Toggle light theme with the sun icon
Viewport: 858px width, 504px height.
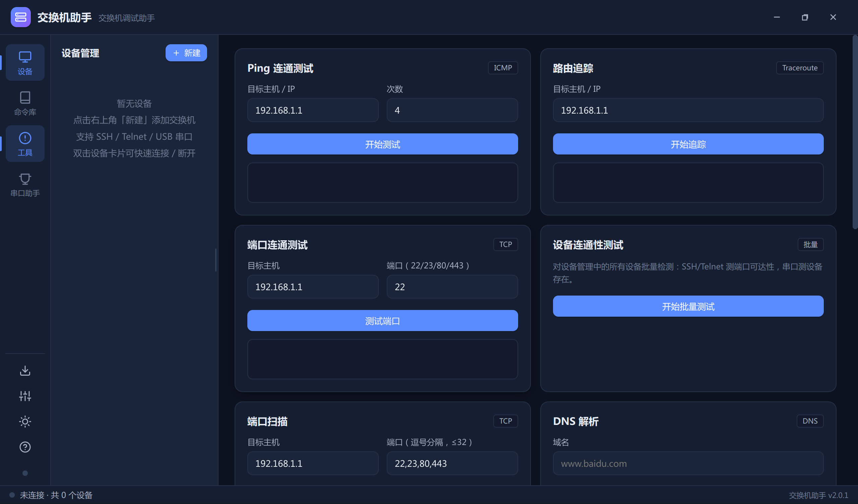click(25, 422)
